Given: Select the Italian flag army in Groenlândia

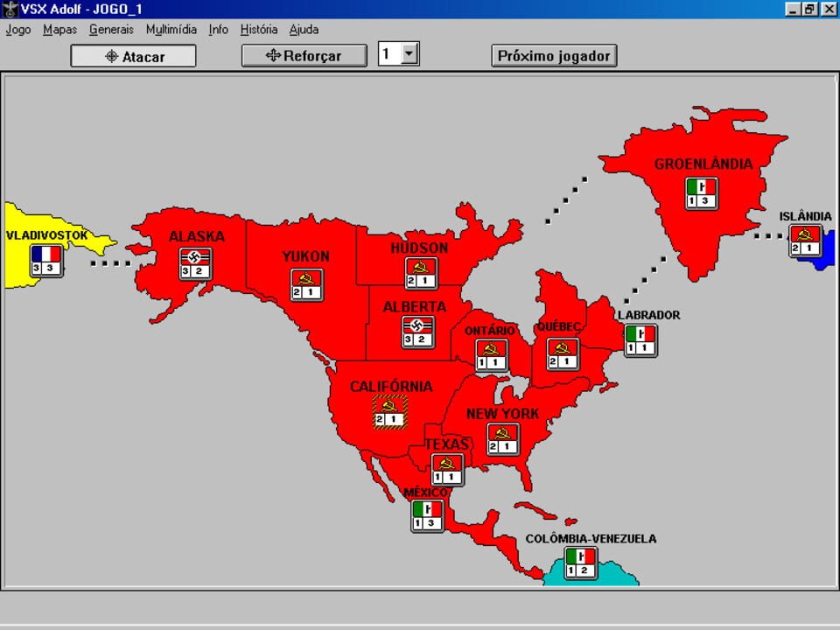Looking at the screenshot, I should 702,194.
